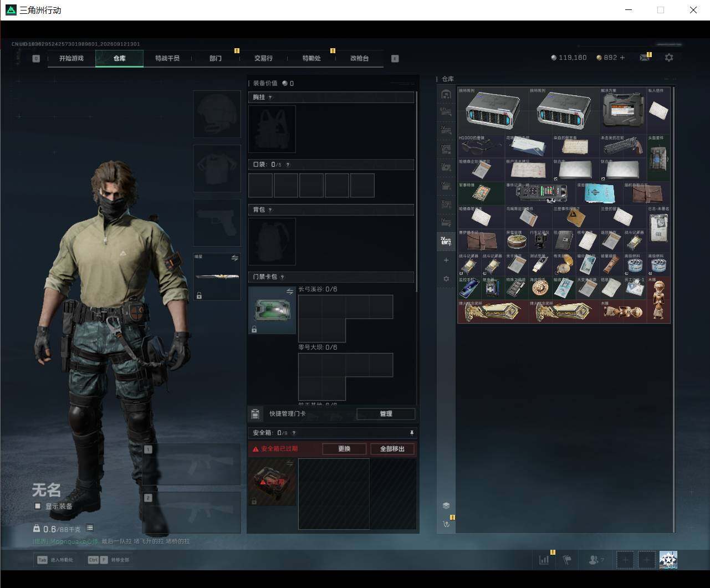Screen dimensions: 710x588
Task: Switch to the 改枪台 tab
Action: coord(360,58)
